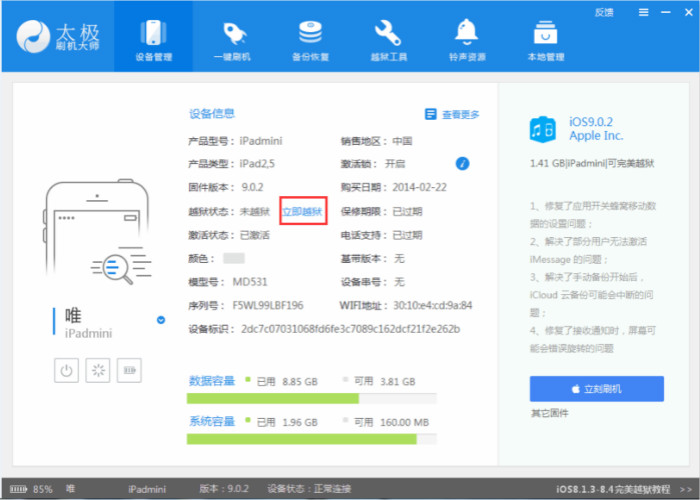Click 反馈 feedback link
This screenshot has width=700, height=500.
point(604,12)
